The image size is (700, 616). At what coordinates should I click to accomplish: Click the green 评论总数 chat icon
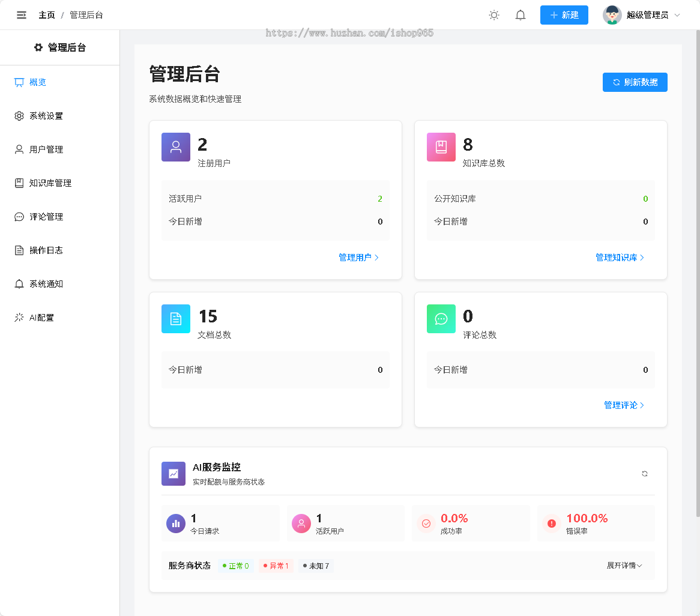pyautogui.click(x=441, y=319)
